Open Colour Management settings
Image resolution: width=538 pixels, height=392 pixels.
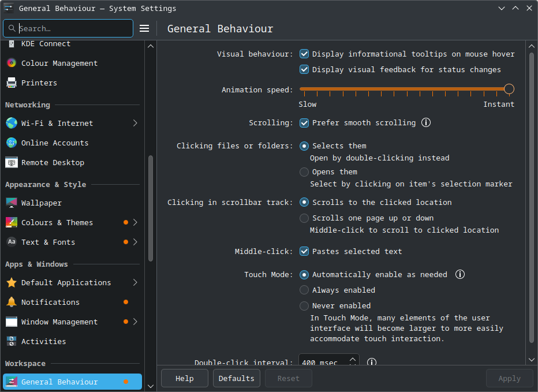pos(11,63)
